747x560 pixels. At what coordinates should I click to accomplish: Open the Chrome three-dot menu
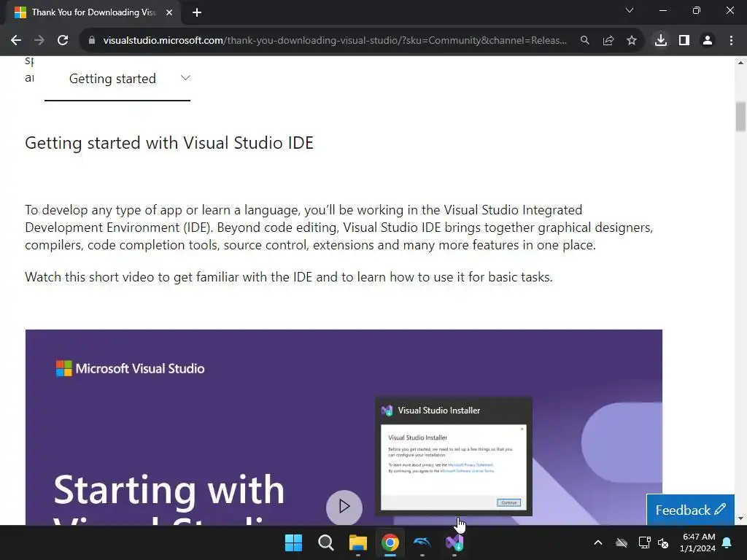click(731, 41)
